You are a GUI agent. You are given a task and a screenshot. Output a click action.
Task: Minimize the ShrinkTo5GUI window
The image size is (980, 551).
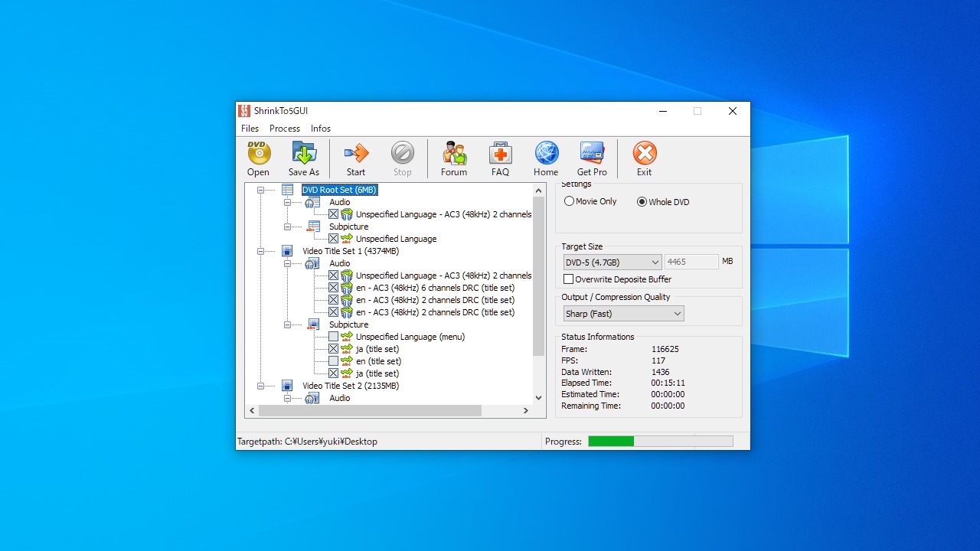tap(662, 111)
